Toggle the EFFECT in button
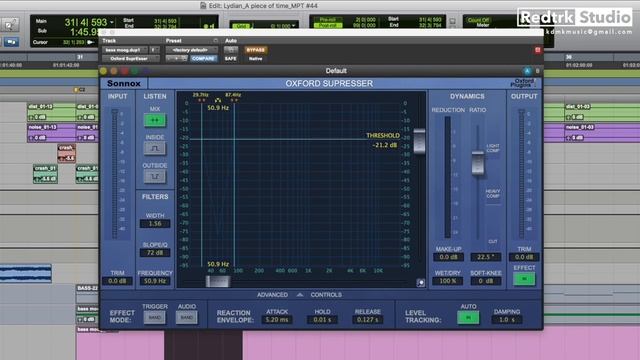 524,279
